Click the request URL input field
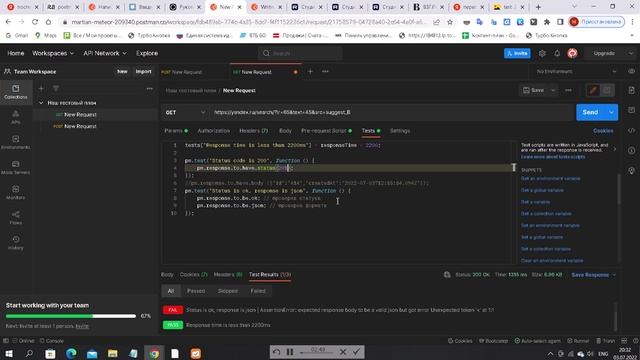 [x=392, y=112]
